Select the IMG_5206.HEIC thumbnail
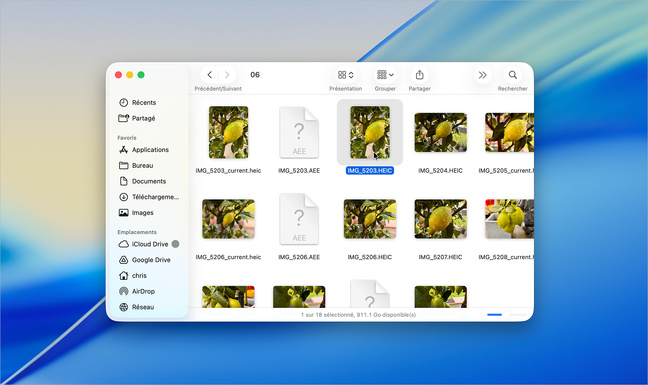Viewport: 648px width, 385px height. [x=370, y=219]
